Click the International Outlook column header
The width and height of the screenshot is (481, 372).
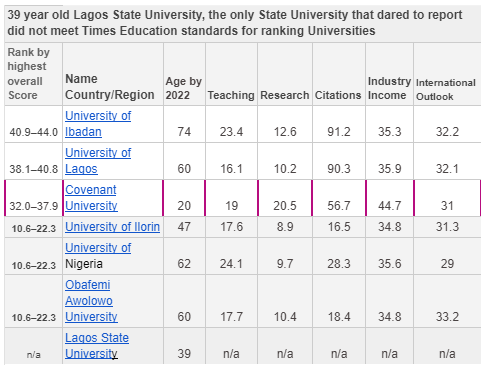446,90
